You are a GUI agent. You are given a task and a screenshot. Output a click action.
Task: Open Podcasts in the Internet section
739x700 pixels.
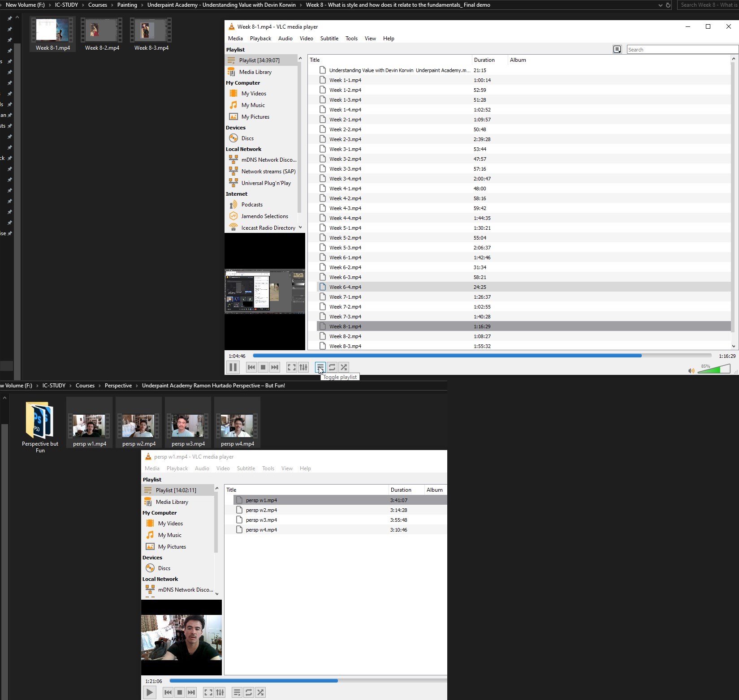click(x=252, y=204)
